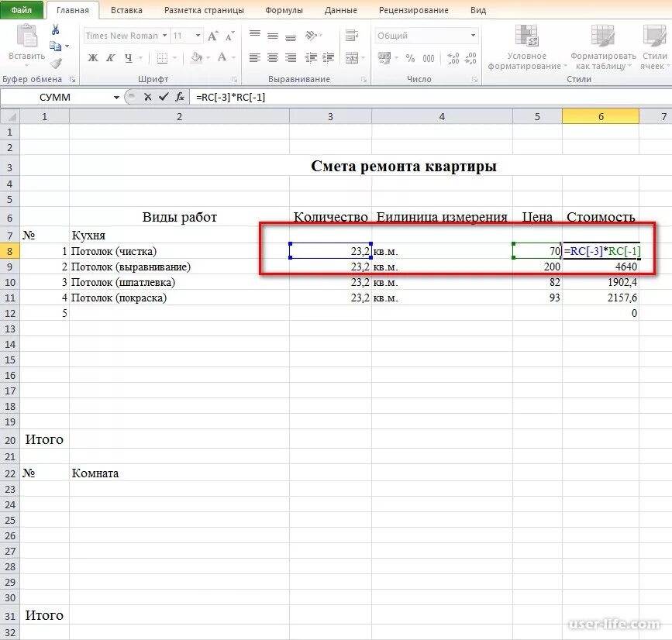
Task: Apply font color with the A icon
Action: pos(222,57)
